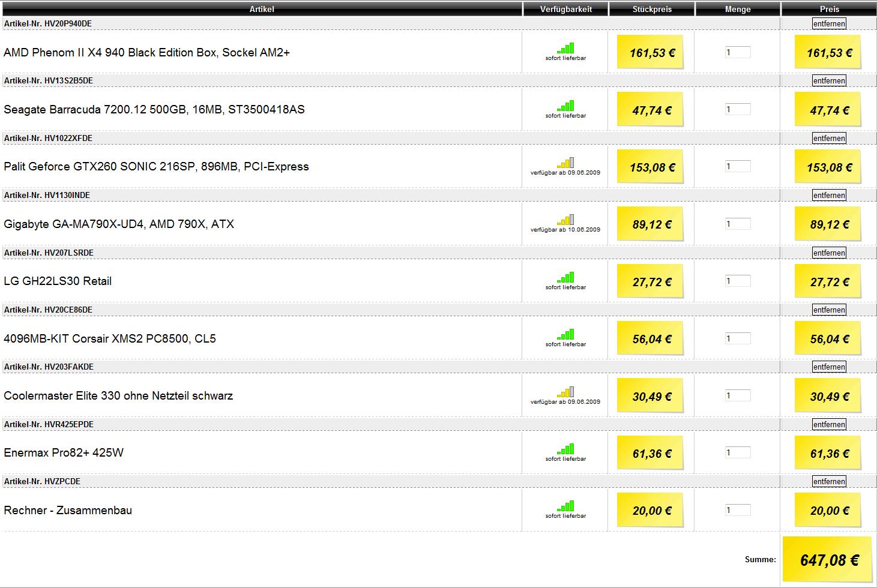Click the 89,12 € unit price note

[651, 224]
